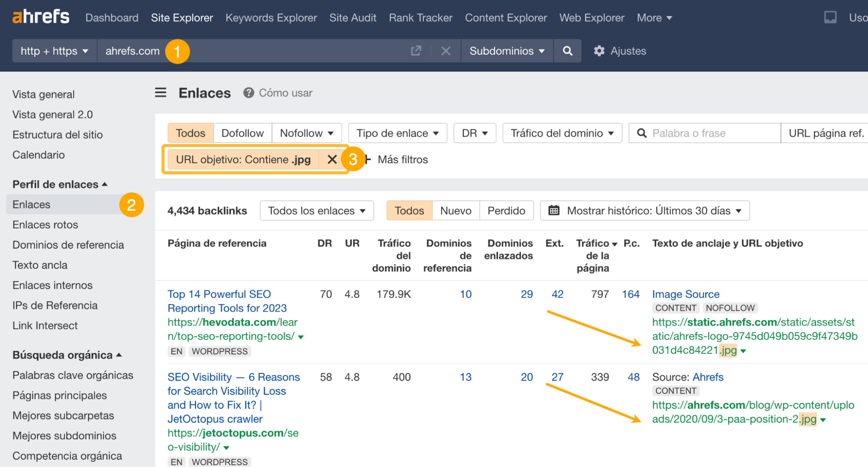Open the Subdominios dropdown
Image resolution: width=868 pixels, height=467 pixels.
pyautogui.click(x=506, y=51)
